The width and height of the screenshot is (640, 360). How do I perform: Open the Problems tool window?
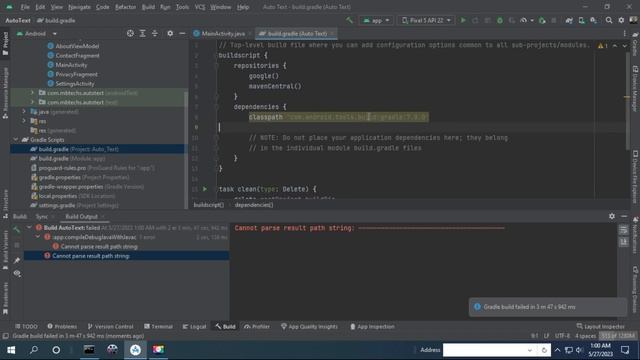tap(62, 327)
